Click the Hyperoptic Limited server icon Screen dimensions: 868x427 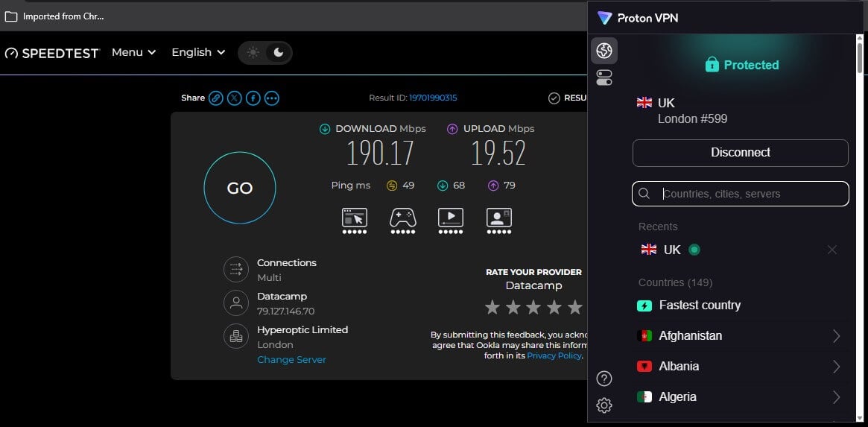pos(236,336)
